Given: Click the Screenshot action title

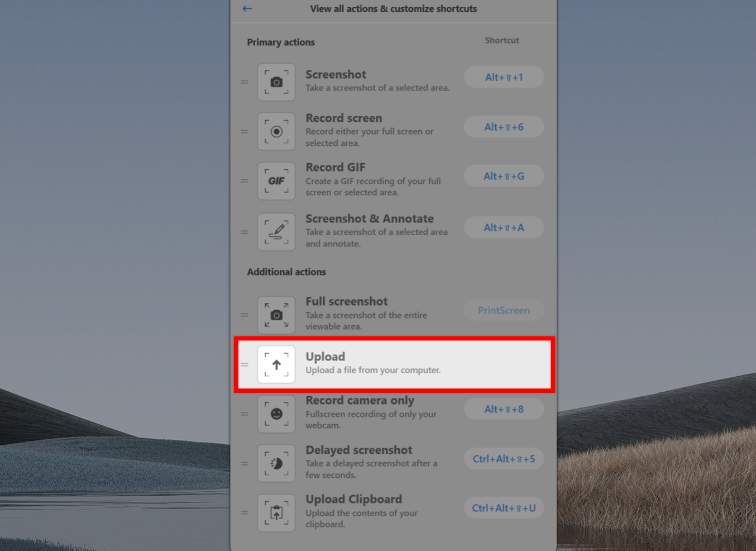Looking at the screenshot, I should (x=336, y=74).
